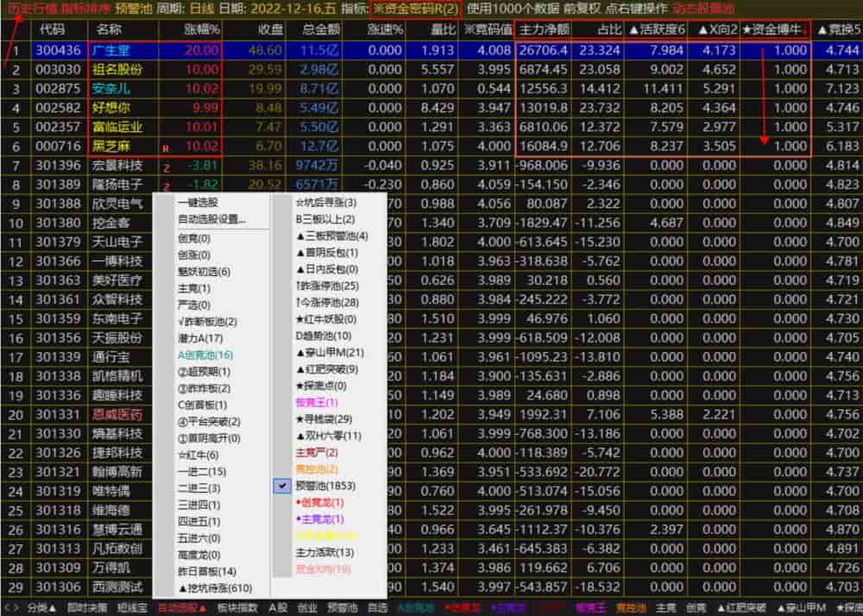The image size is (863, 616).
Task: Choose ▲穿山甲M(21) in the popup menu
Action: pos(330,353)
